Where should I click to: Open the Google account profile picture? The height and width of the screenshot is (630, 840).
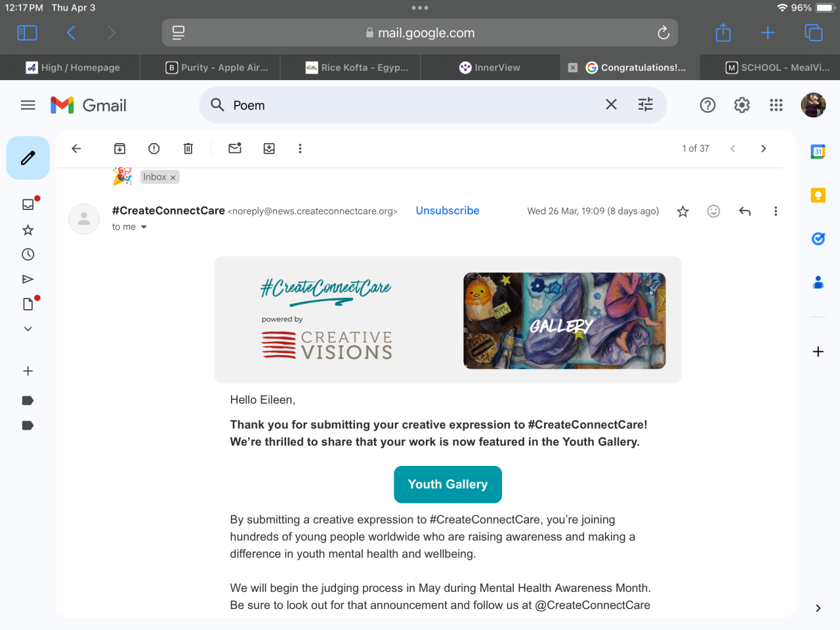(813, 105)
